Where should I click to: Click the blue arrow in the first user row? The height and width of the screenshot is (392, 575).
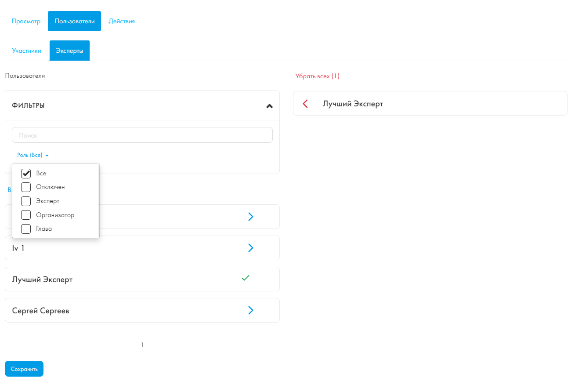pyautogui.click(x=251, y=217)
